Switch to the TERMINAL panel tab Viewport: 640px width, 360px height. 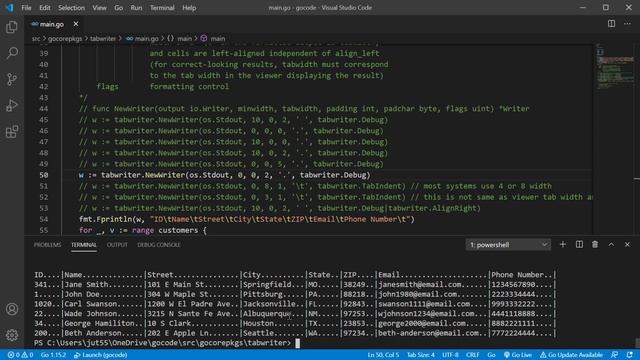click(84, 245)
